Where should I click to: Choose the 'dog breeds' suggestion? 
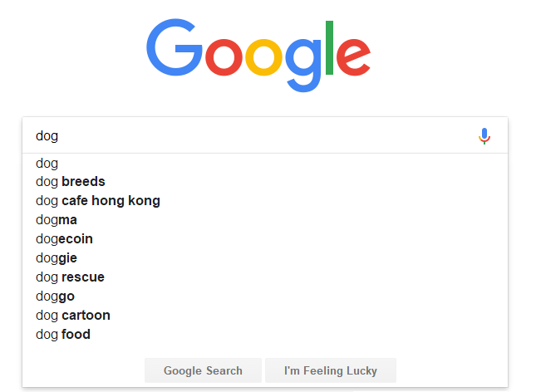tap(71, 182)
